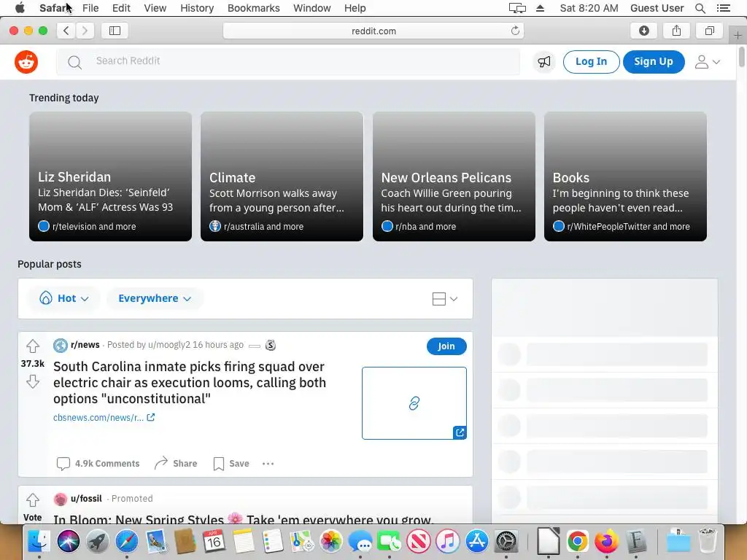This screenshot has height=560, width=747.
Task: Launch Firefox from the Dock
Action: (x=606, y=541)
